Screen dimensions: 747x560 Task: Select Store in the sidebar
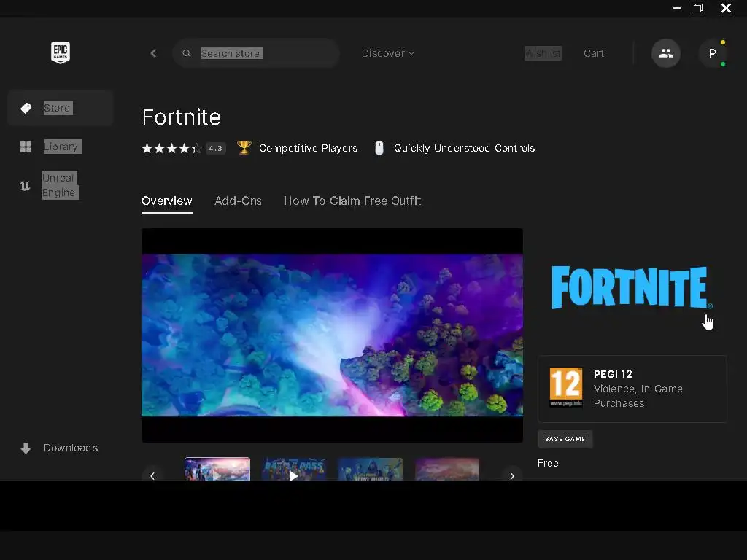pos(60,108)
